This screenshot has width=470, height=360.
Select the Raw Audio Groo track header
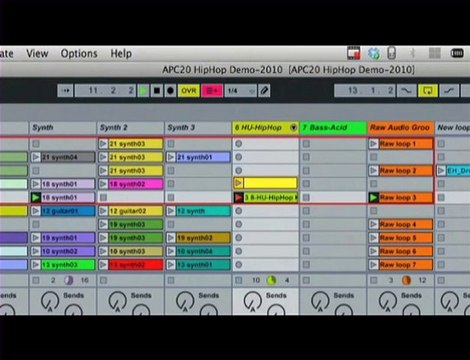point(401,128)
